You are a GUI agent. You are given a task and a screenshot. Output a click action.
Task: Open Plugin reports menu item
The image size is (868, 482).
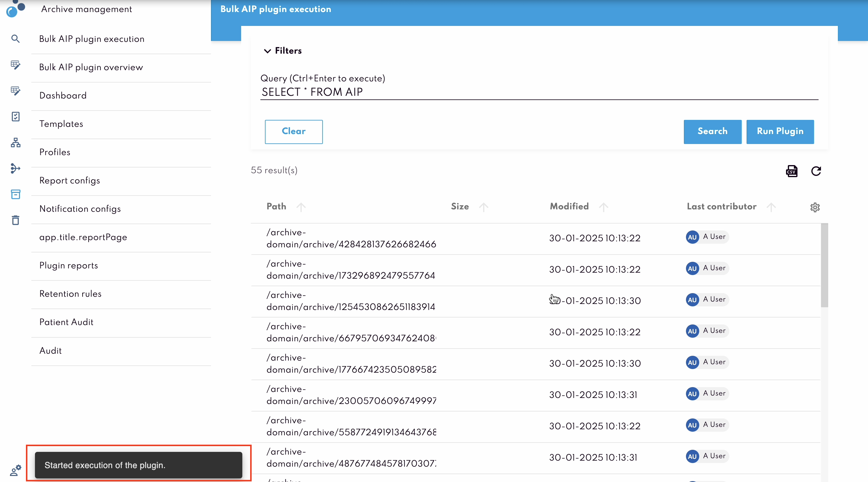pyautogui.click(x=121, y=265)
